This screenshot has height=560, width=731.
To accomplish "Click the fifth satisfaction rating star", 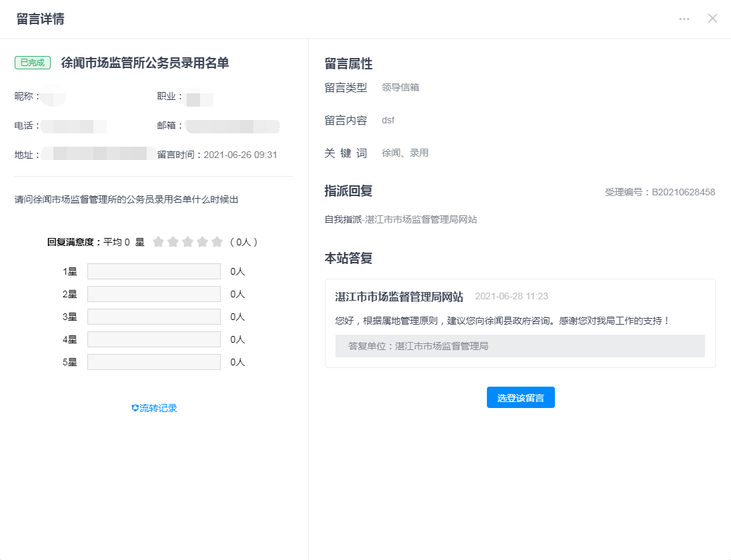I will click(217, 242).
